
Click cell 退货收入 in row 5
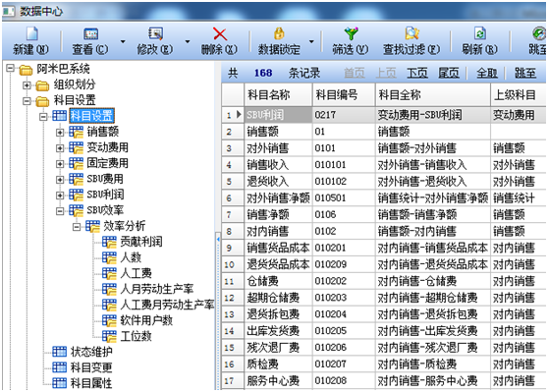pyautogui.click(x=278, y=182)
